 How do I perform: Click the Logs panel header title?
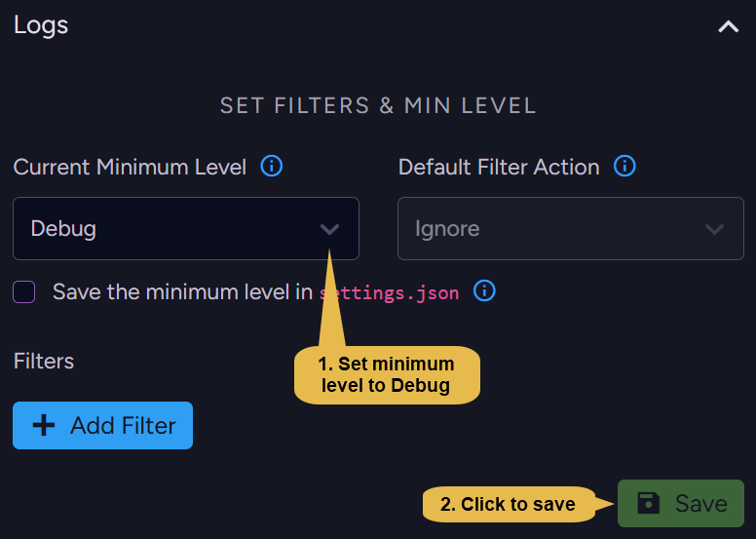click(41, 25)
